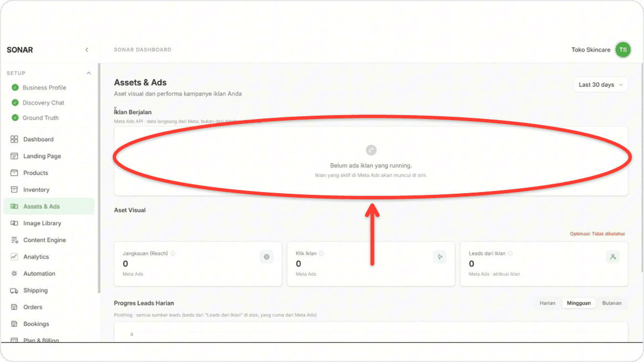Go to the Analytics page label
The width and height of the screenshot is (644, 362).
36,257
